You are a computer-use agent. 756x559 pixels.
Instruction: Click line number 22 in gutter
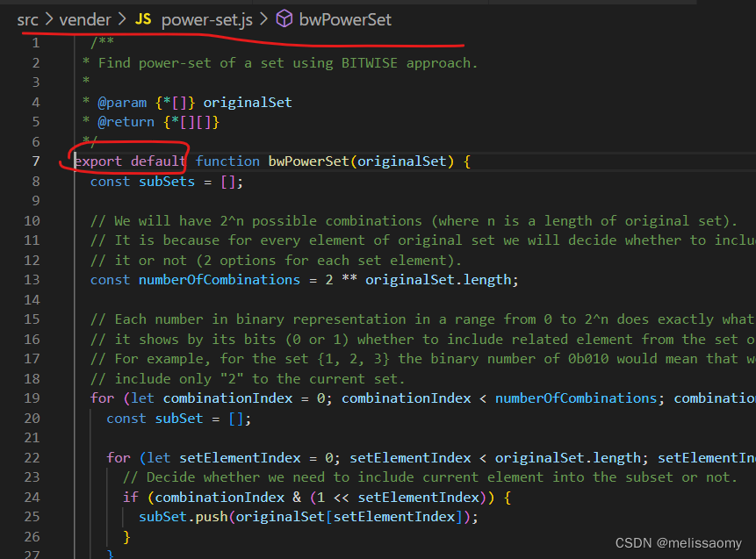[32, 457]
